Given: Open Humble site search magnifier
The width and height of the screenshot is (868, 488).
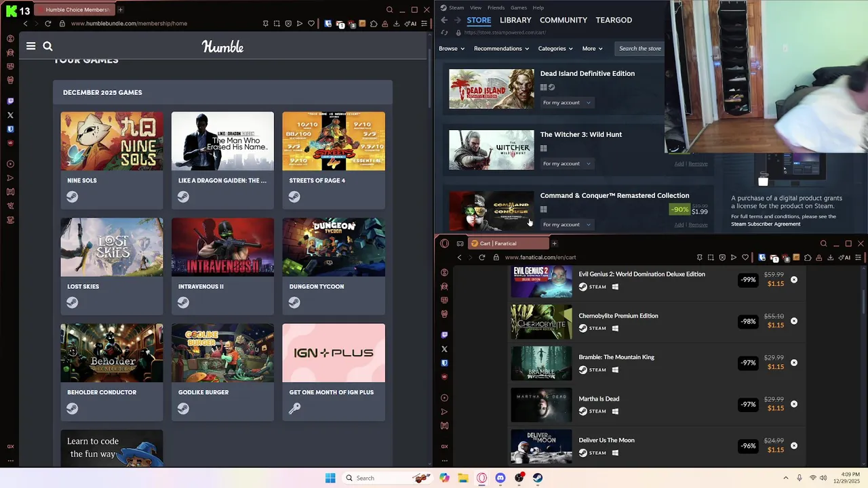Looking at the screenshot, I should coord(47,46).
